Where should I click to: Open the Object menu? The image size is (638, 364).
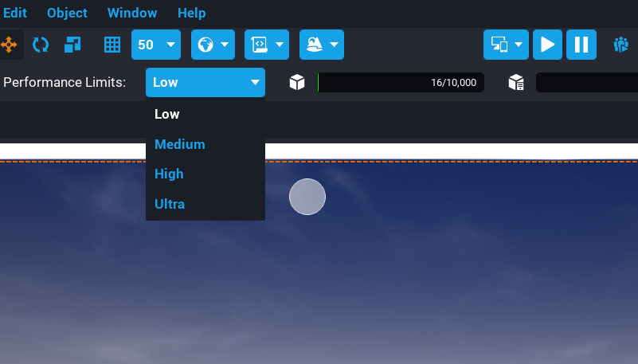67,13
